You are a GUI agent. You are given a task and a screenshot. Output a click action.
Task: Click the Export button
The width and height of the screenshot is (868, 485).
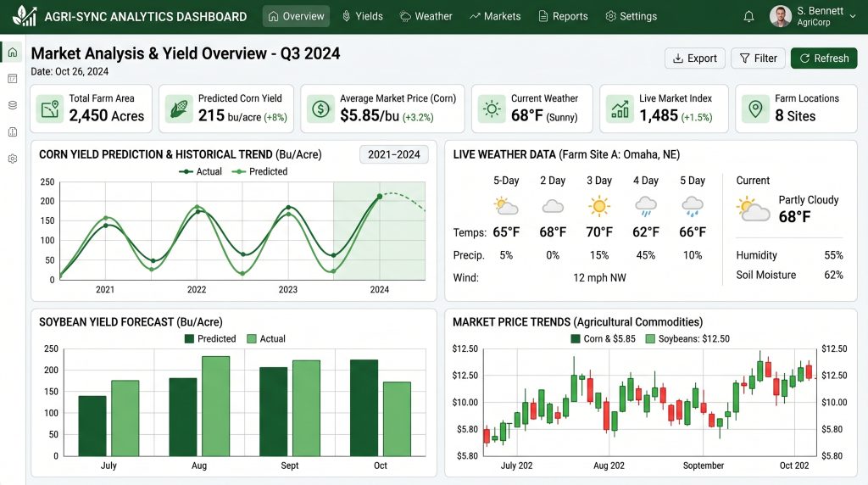(695, 59)
